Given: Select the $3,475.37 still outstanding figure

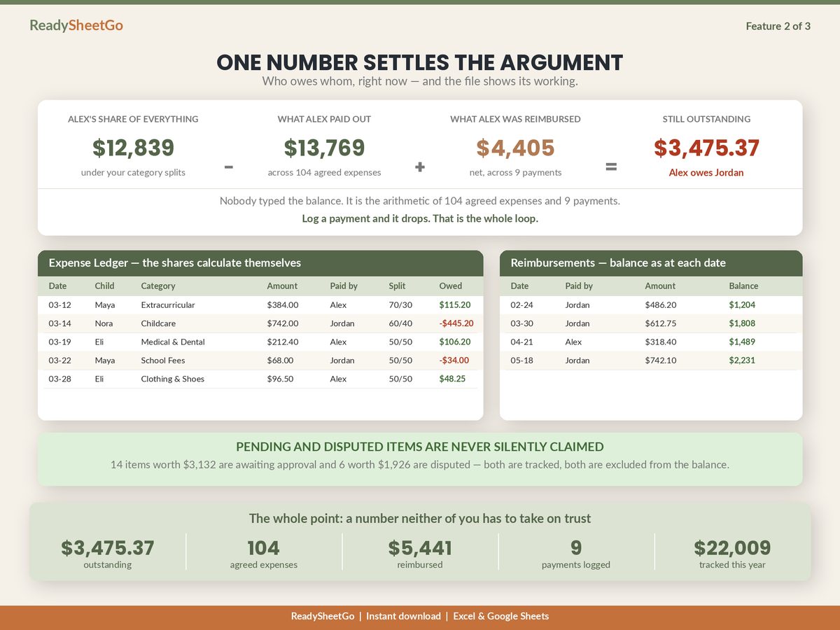Looking at the screenshot, I should pos(706,148).
